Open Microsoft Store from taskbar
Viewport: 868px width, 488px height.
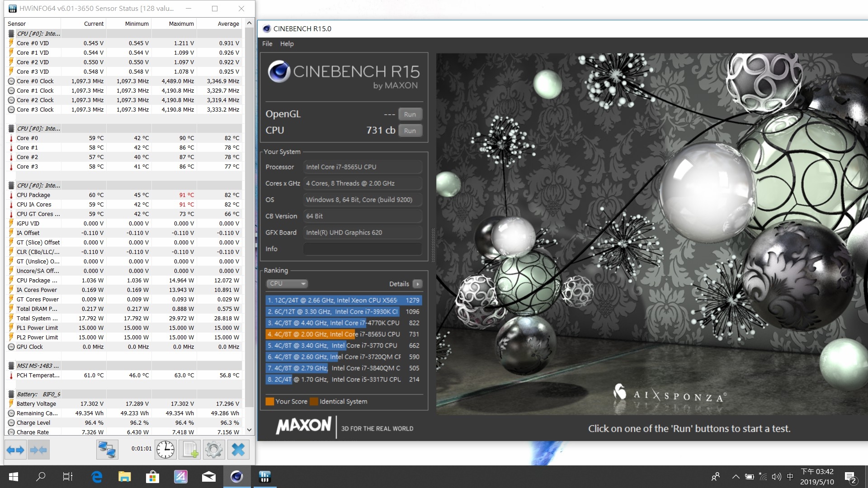(152, 477)
